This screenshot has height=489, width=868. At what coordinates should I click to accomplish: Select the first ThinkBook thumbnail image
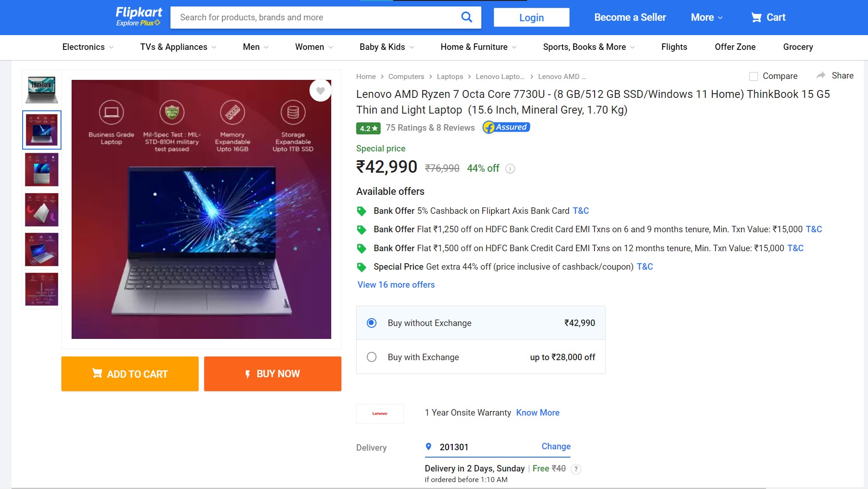coord(42,90)
